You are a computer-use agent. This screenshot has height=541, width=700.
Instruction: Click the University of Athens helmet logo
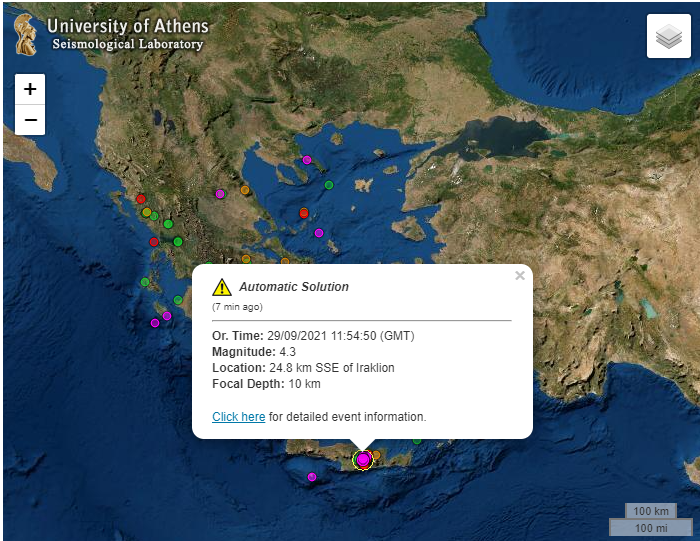[25, 35]
